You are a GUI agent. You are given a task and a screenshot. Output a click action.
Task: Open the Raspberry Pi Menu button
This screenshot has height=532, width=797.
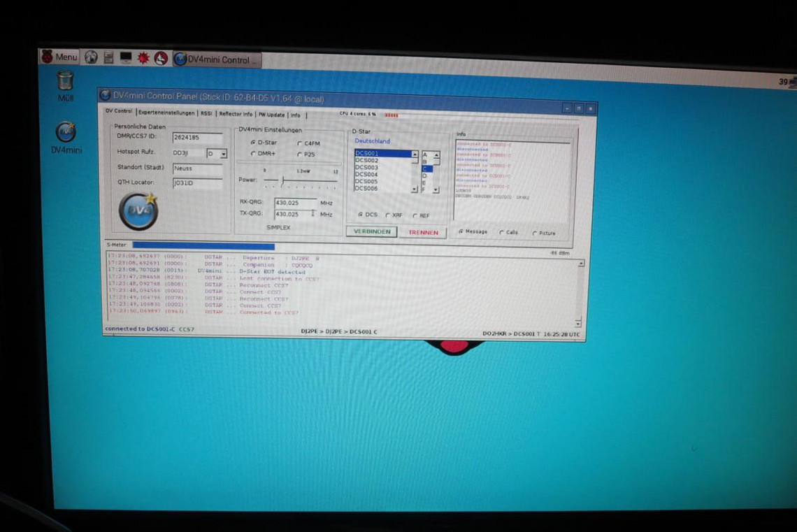(x=59, y=57)
